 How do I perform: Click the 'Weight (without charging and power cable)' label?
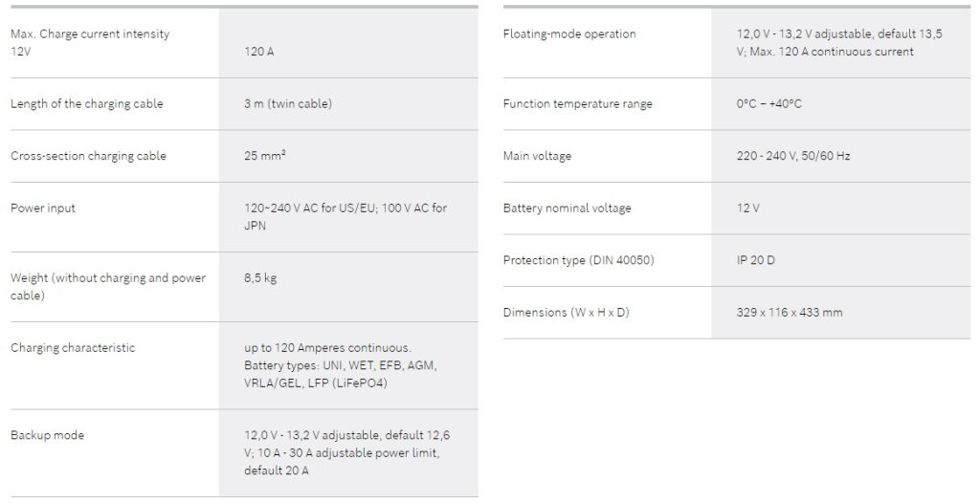tap(107, 286)
